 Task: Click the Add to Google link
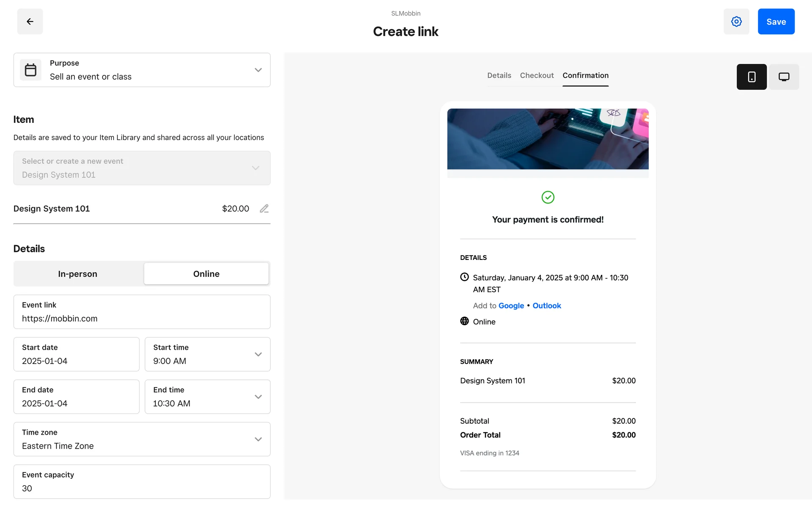click(511, 306)
